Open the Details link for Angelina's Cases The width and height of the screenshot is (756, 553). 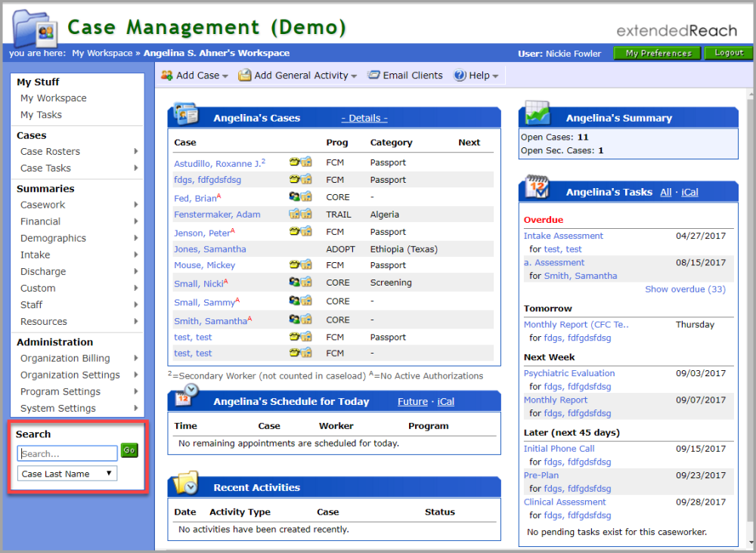coord(364,118)
